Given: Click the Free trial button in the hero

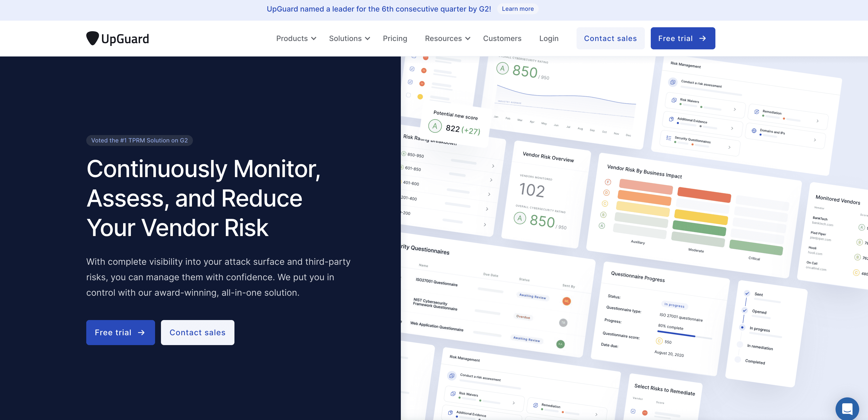Looking at the screenshot, I should pos(120,332).
